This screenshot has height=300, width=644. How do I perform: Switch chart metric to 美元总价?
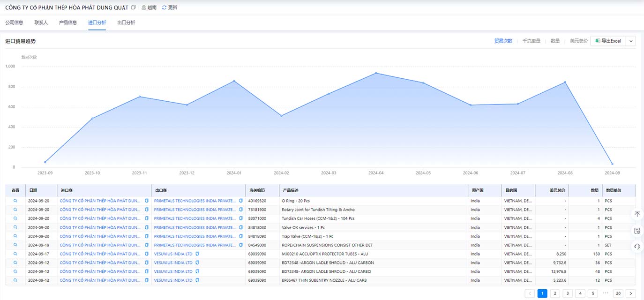(579, 41)
